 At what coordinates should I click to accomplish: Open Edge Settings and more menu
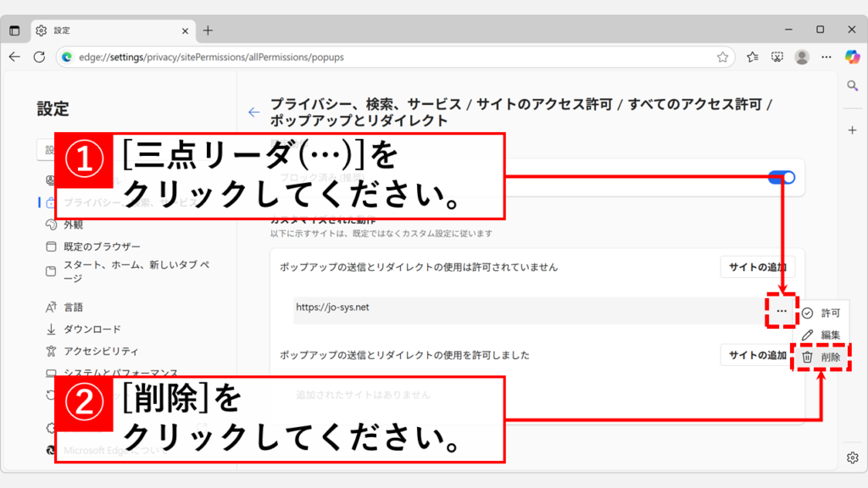[x=826, y=57]
